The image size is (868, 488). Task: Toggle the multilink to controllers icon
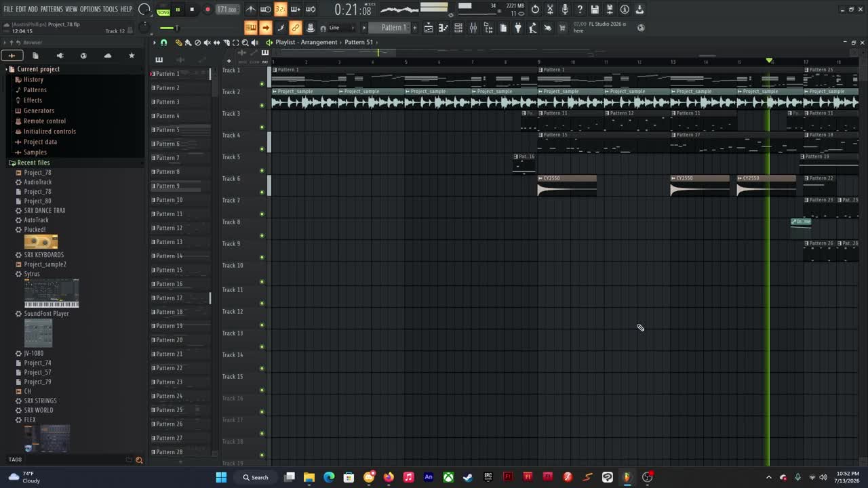tap(296, 28)
